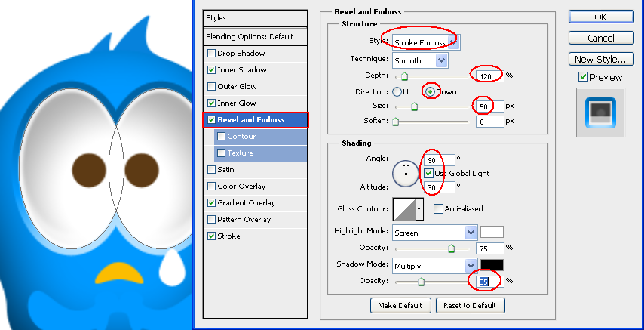Toggle the Use Global Light checkbox
644x330 pixels.
click(428, 173)
